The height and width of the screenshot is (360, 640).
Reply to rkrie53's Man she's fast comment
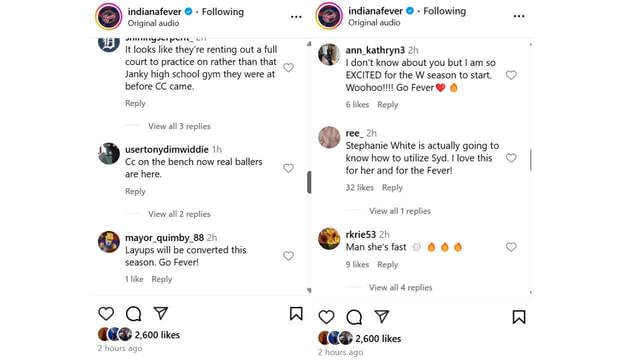pyautogui.click(x=387, y=264)
